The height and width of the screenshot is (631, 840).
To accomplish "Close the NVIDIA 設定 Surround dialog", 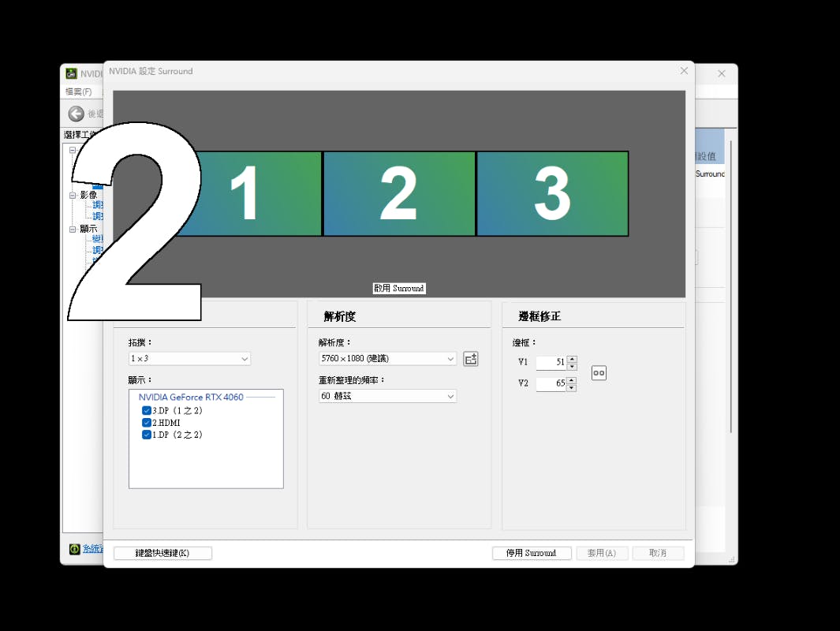I will pyautogui.click(x=684, y=71).
